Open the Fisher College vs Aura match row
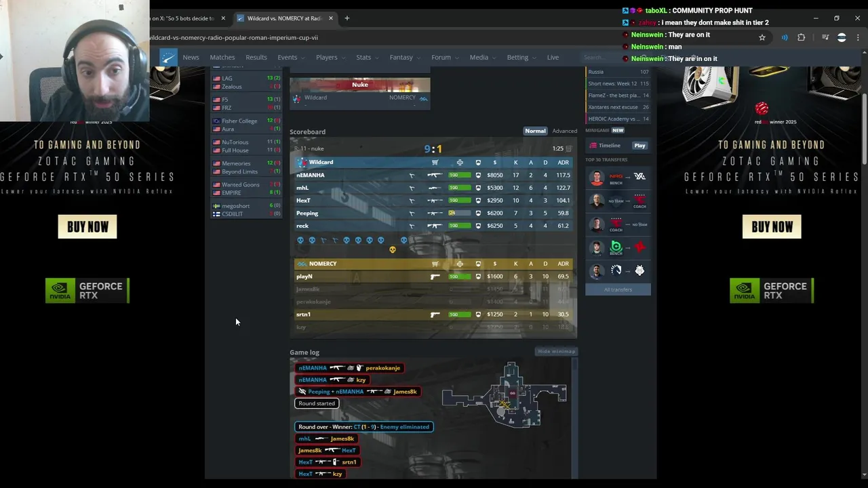 (246, 125)
